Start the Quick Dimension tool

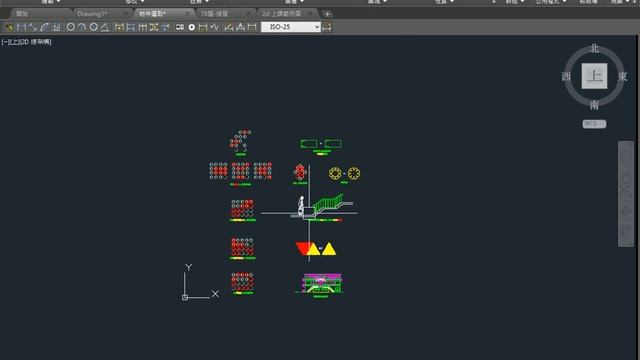[119, 27]
